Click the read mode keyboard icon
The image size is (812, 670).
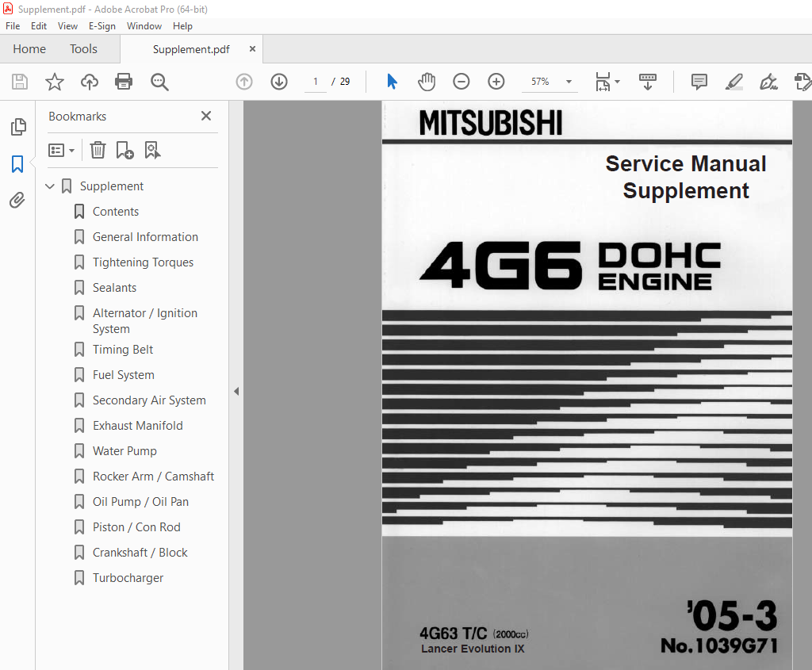[x=647, y=82]
